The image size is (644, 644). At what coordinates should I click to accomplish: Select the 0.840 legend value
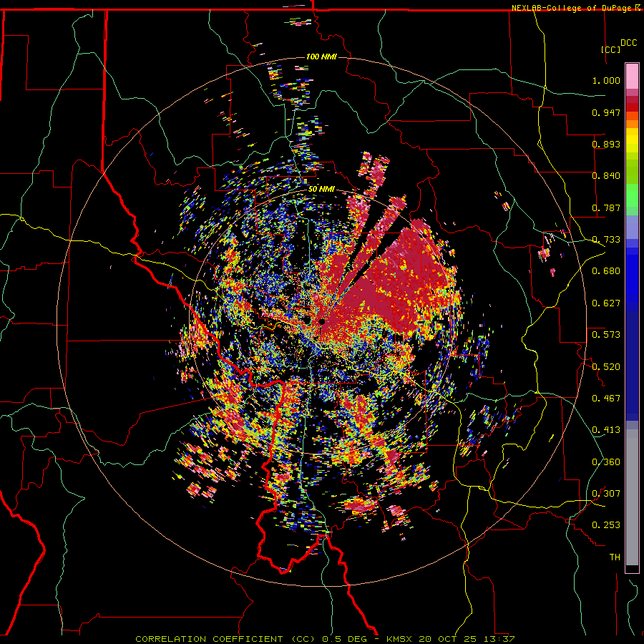[x=606, y=176]
